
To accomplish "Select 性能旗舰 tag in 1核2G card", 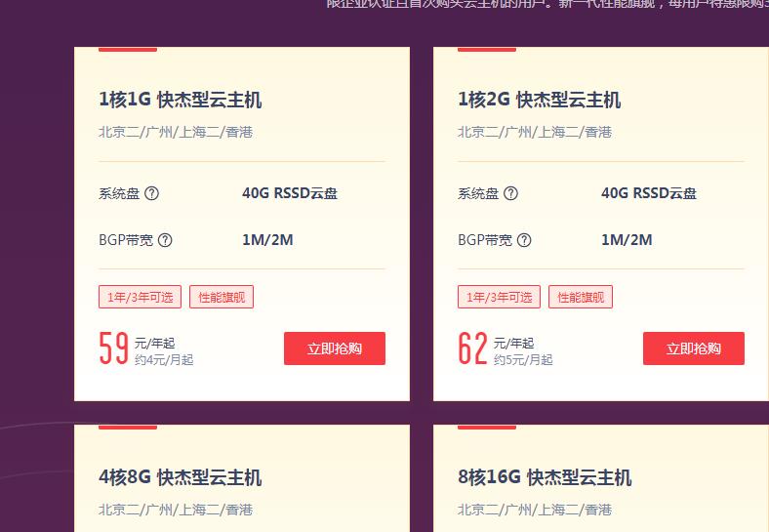I will click(x=581, y=297).
